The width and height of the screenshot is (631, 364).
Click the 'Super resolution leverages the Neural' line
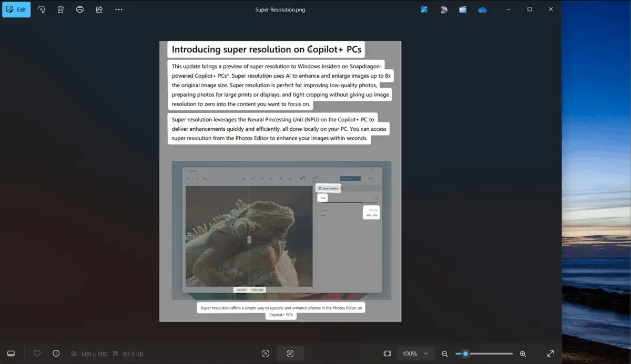click(273, 119)
